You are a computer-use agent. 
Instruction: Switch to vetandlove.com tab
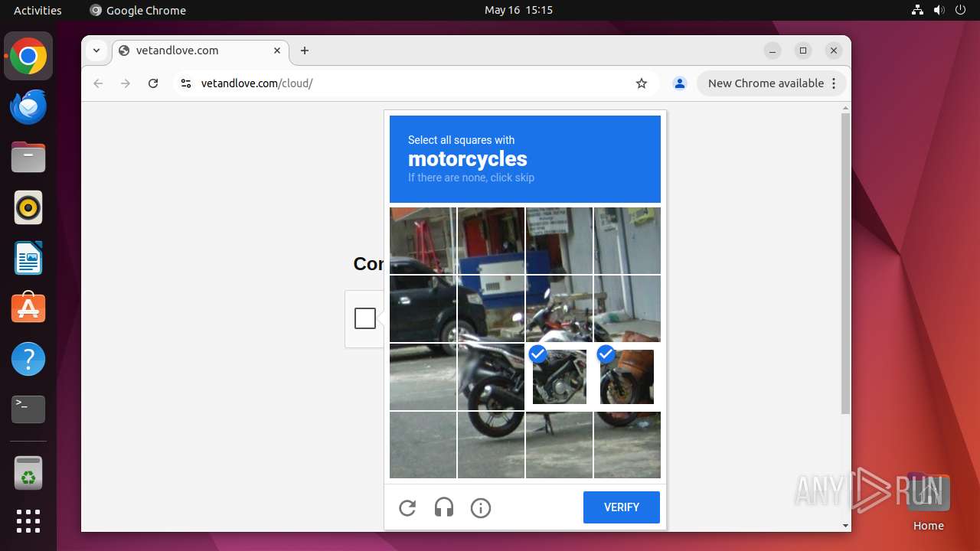201,51
